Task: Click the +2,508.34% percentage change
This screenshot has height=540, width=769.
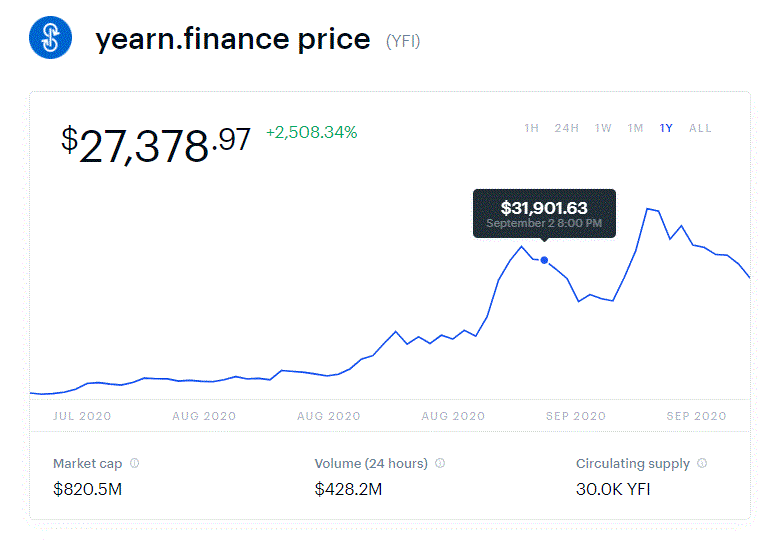Action: tap(311, 132)
